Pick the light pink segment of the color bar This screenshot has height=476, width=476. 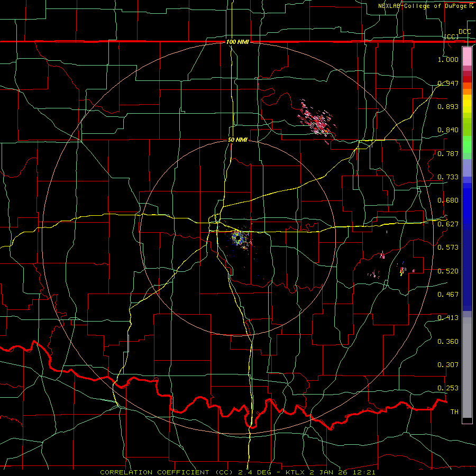click(x=467, y=56)
